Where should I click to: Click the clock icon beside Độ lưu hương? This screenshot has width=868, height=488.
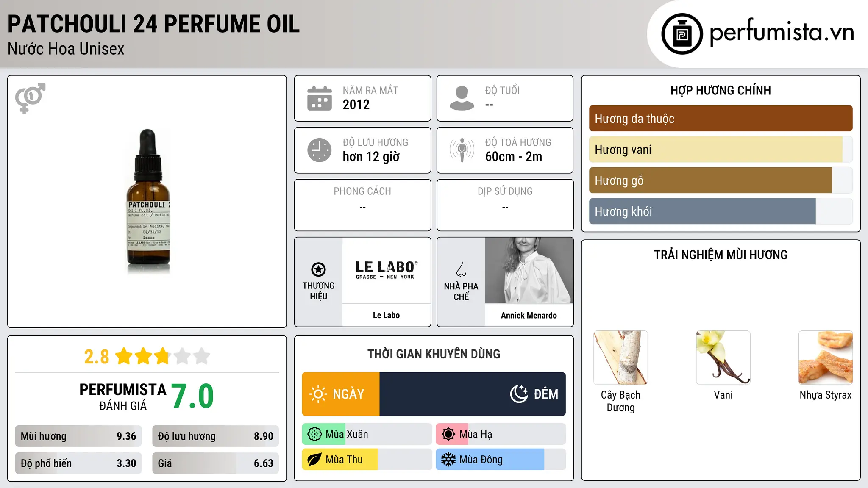tap(320, 150)
